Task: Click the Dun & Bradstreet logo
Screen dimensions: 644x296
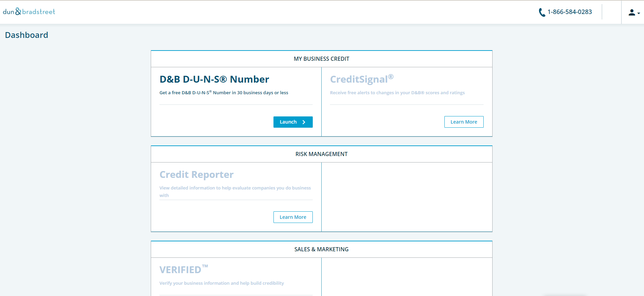Action: tap(29, 12)
